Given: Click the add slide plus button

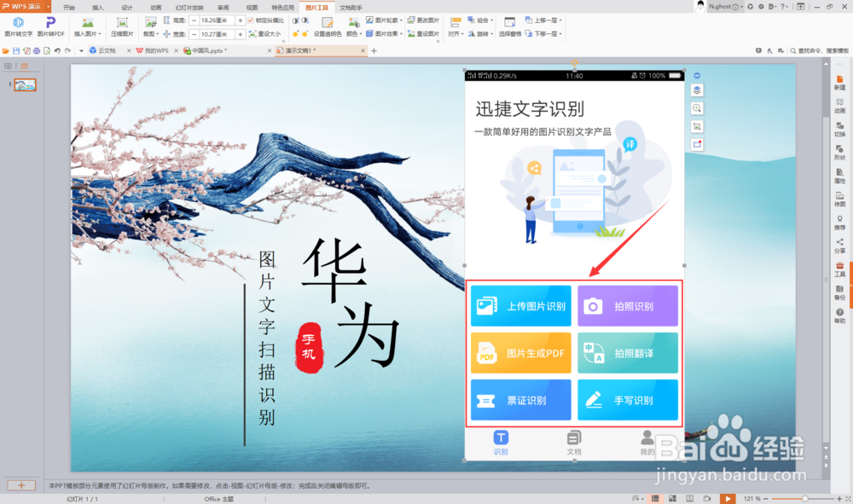Looking at the screenshot, I should tap(21, 485).
